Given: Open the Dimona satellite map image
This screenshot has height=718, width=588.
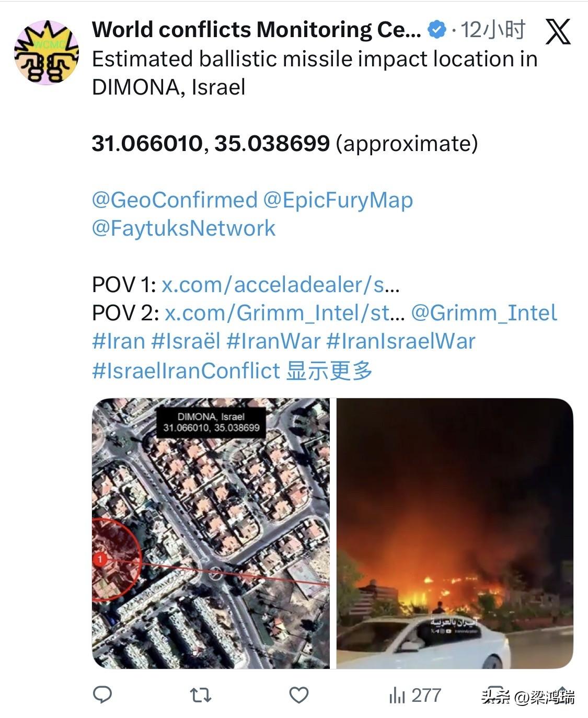Looking at the screenshot, I should pos(211,534).
